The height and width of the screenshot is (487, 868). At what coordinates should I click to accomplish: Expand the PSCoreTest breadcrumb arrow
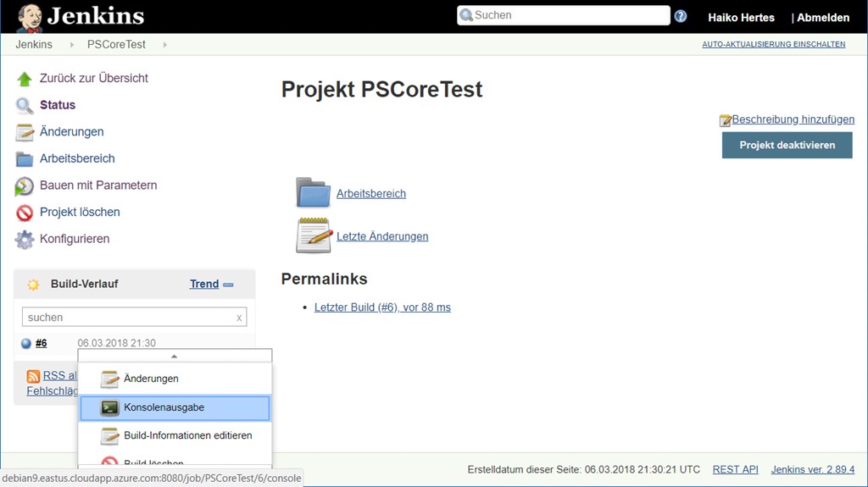164,45
